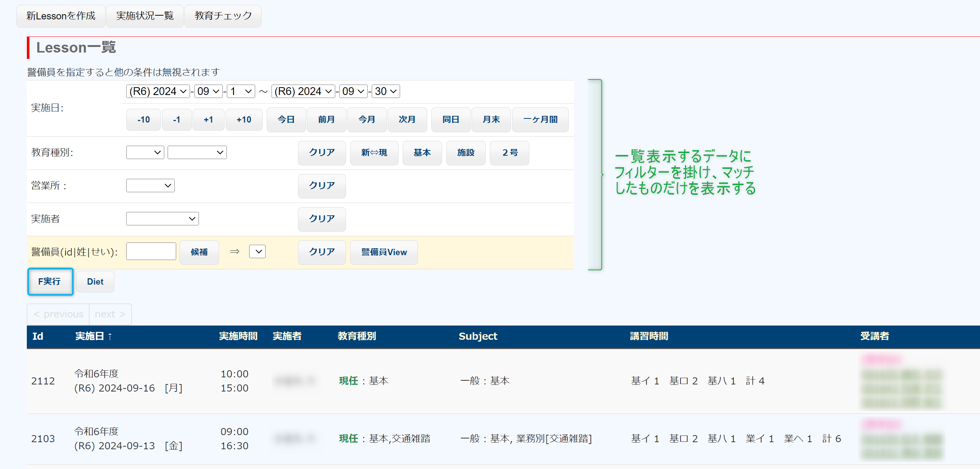Type in the 警備員 id search field
The height and width of the screenshot is (469, 980).
[150, 251]
